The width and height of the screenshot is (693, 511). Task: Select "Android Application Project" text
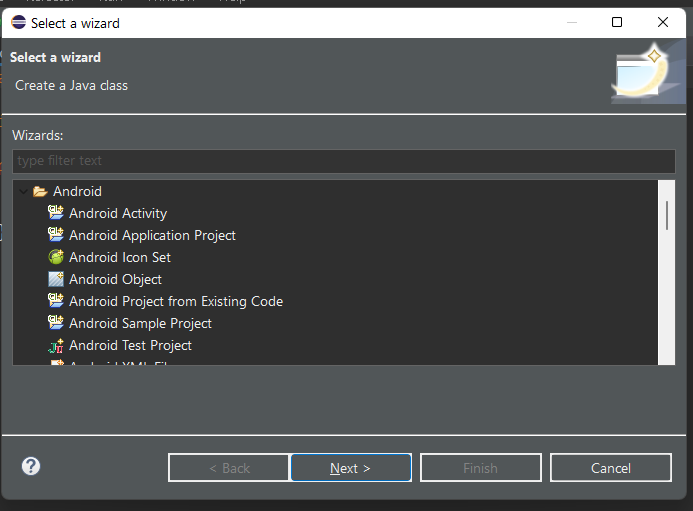point(152,235)
